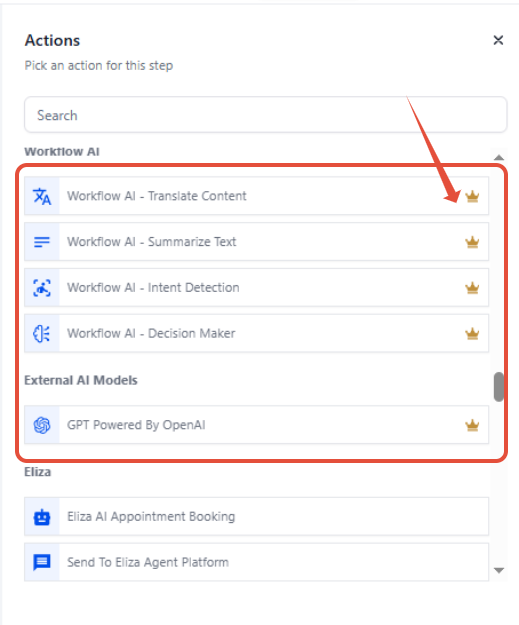Select Send To Eliza Agent Platform

click(256, 563)
